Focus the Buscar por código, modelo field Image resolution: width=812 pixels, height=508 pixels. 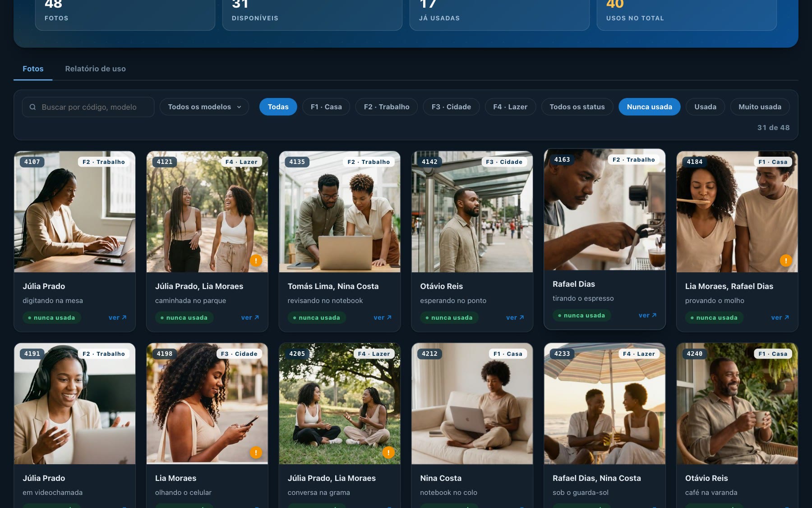pos(88,107)
